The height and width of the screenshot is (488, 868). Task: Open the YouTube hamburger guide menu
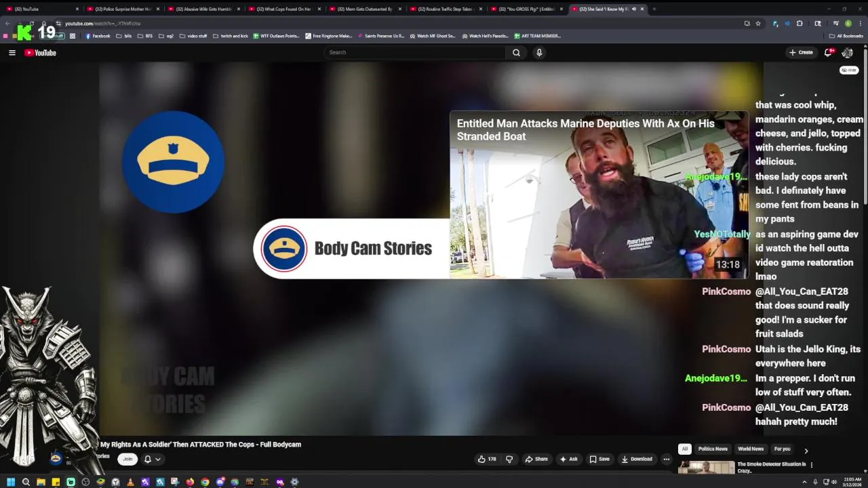pos(12,52)
